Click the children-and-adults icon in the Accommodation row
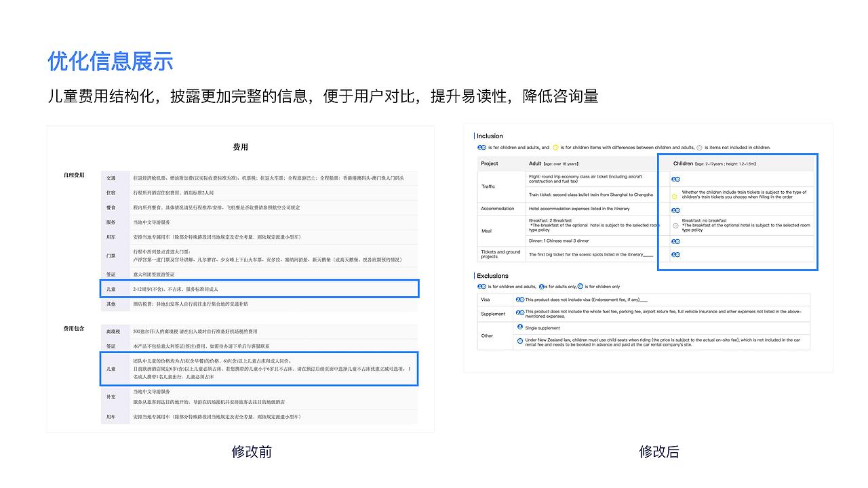This screenshot has width=868, height=488. click(x=675, y=210)
